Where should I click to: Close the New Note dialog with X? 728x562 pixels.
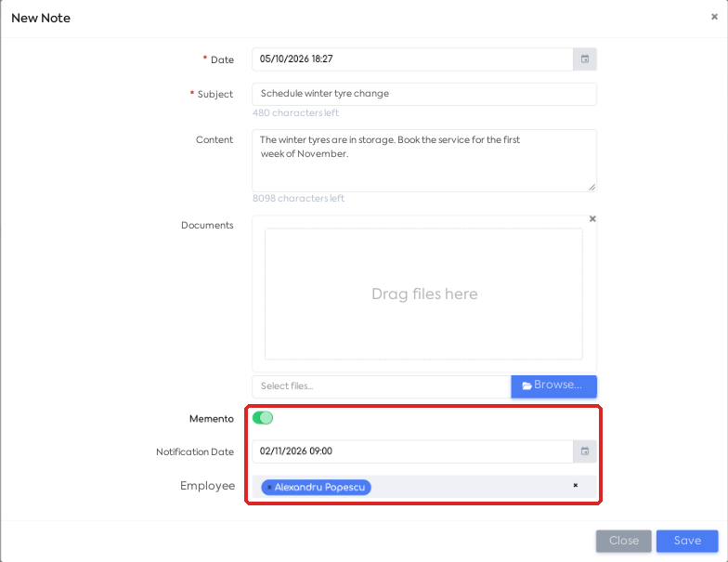coord(714,17)
